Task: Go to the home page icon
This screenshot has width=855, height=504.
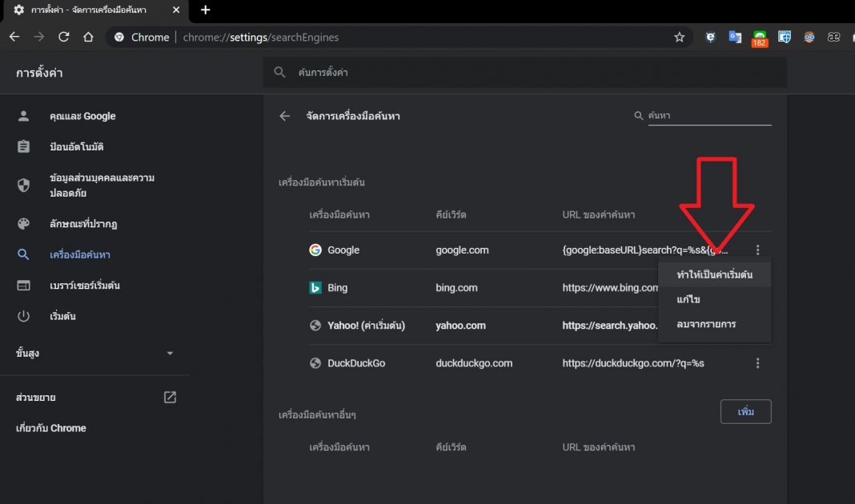Action: click(x=88, y=37)
